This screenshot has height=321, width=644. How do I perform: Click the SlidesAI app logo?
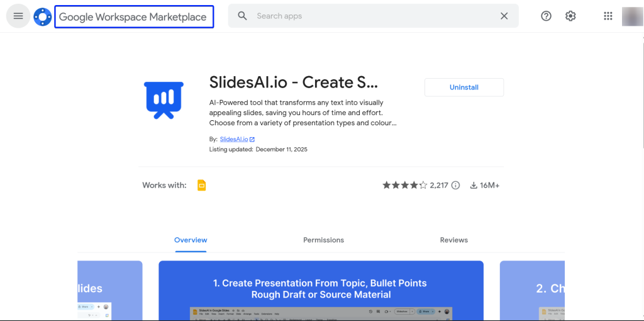point(163,100)
